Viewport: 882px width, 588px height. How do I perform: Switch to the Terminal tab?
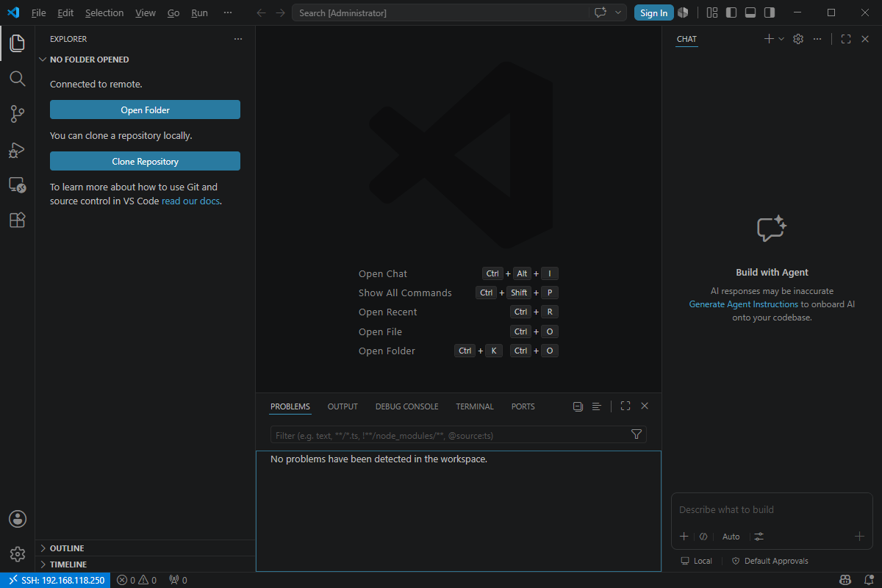point(475,406)
